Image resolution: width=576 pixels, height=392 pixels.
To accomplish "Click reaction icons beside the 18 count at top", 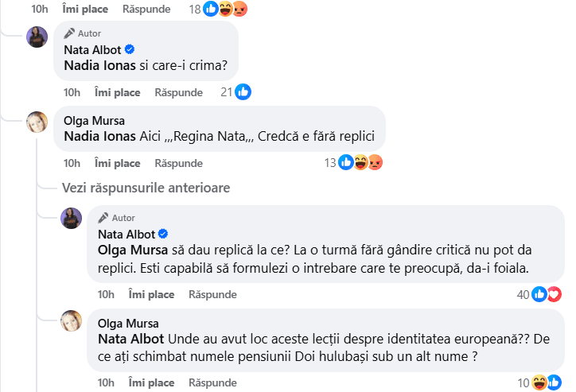I will click(x=226, y=10).
